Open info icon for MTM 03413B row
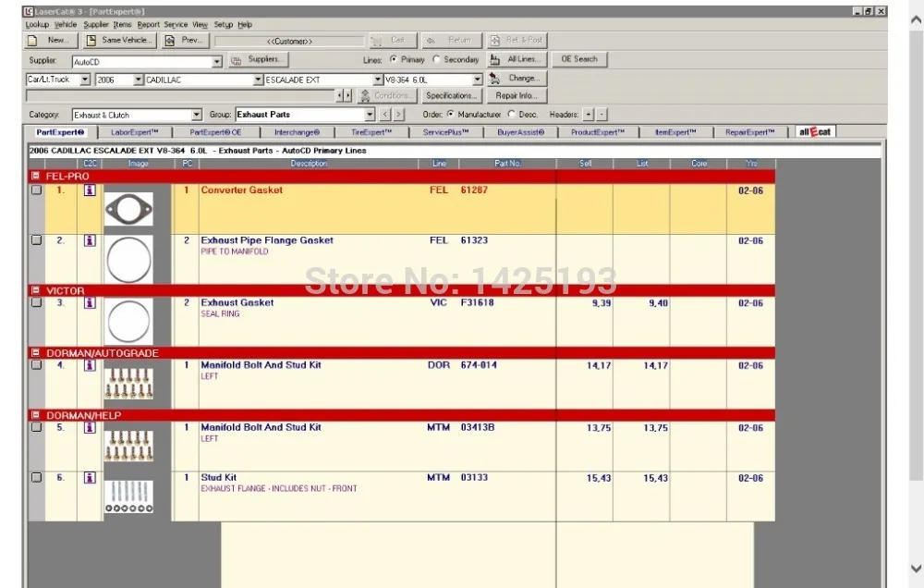The width and height of the screenshot is (924, 588). tap(90, 427)
